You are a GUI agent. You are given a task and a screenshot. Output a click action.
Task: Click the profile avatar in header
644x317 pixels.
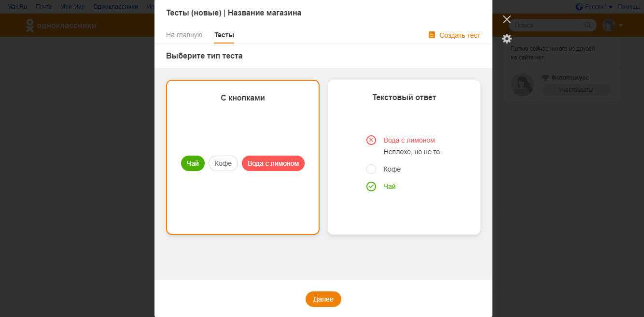pyautogui.click(x=609, y=25)
